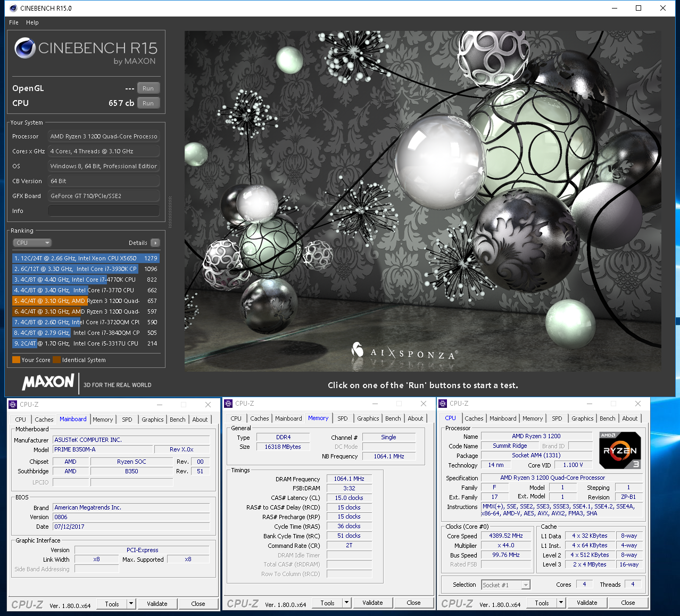680x616 pixels.
Task: Click Tools button in the left CPU-Z window
Action: 112,604
